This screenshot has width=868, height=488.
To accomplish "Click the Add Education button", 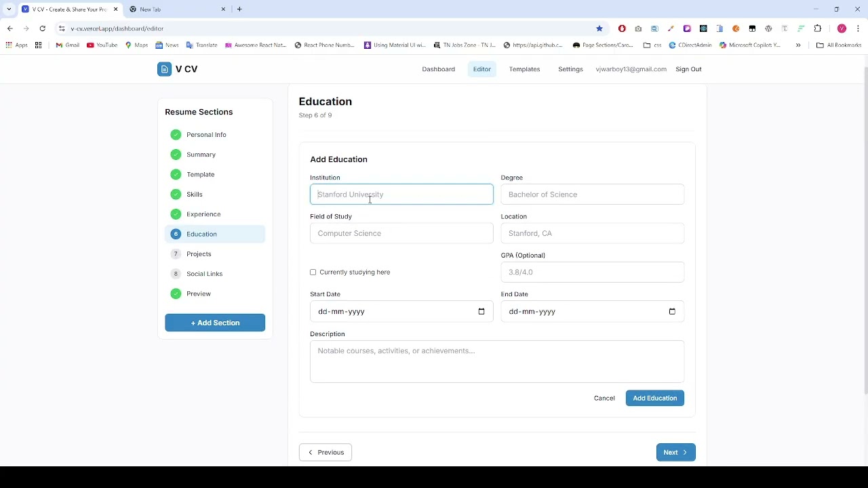I will pos(655,399).
